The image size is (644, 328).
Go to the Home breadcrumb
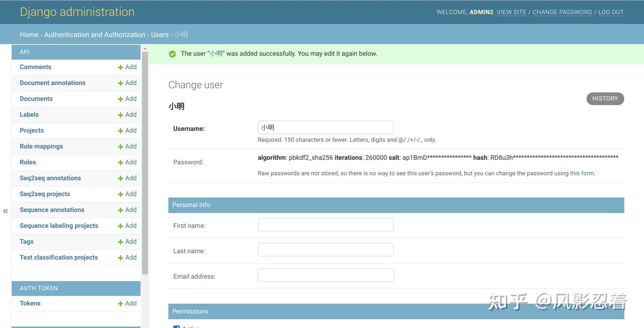pos(29,34)
